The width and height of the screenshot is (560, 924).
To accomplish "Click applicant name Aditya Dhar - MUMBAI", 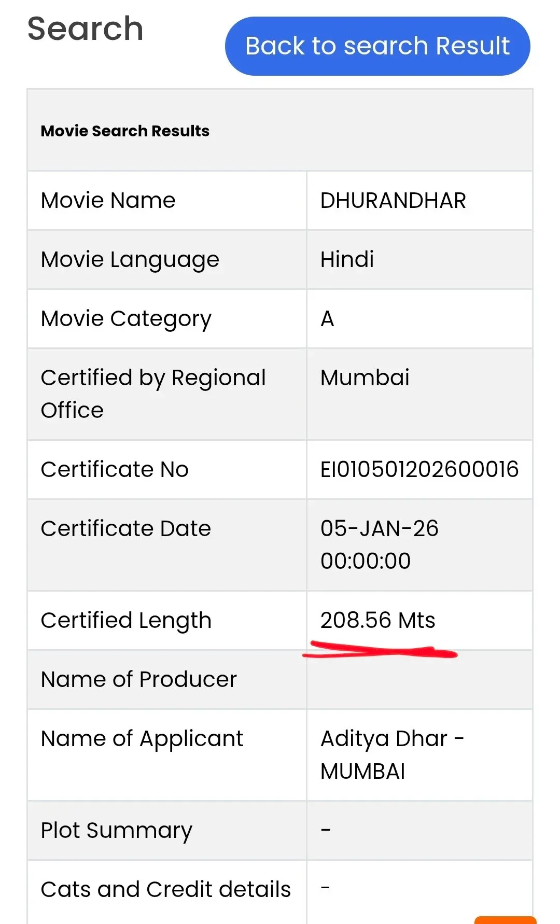I will (393, 754).
